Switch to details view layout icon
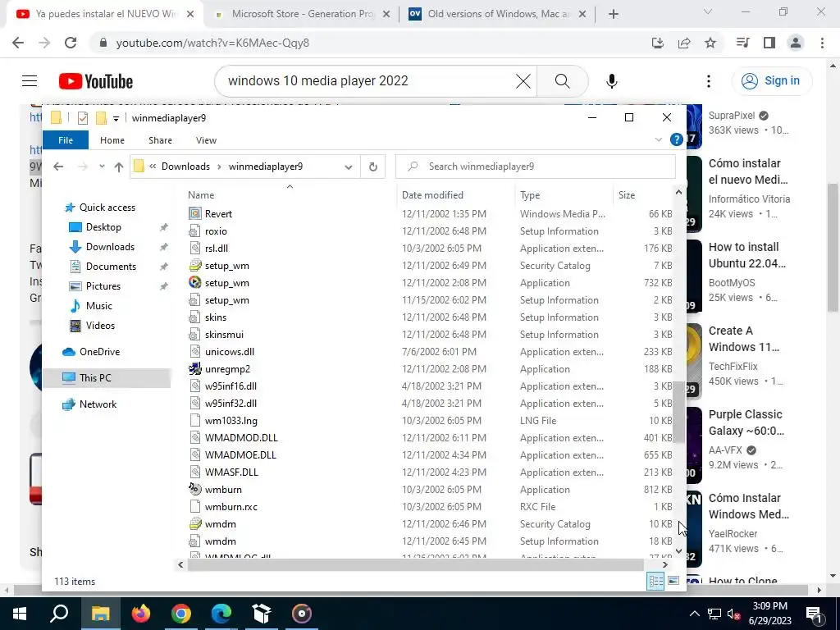The width and height of the screenshot is (840, 630). (655, 582)
